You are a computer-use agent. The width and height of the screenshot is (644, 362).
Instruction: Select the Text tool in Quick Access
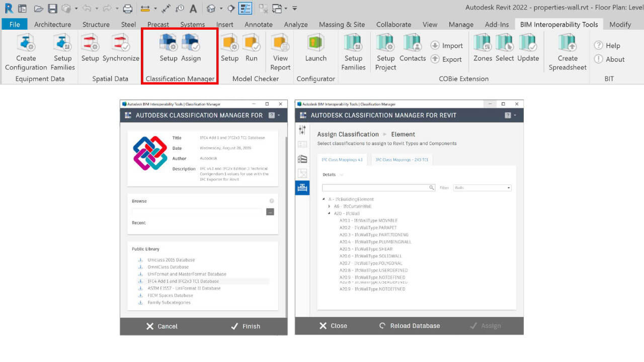[x=193, y=9]
